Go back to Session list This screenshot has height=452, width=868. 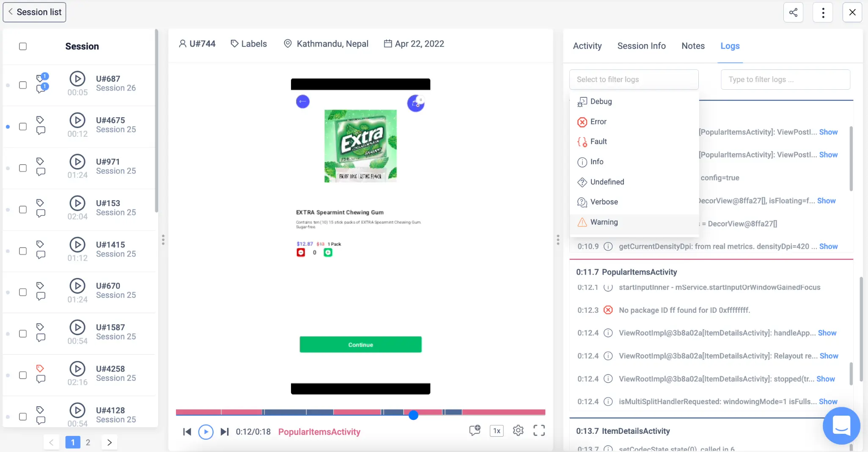(35, 12)
